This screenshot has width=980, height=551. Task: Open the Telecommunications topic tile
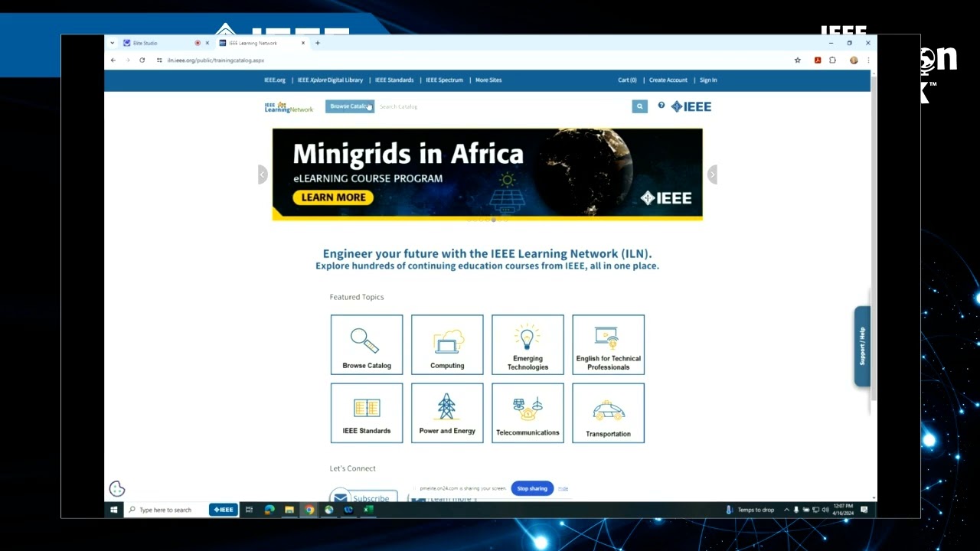coord(528,413)
